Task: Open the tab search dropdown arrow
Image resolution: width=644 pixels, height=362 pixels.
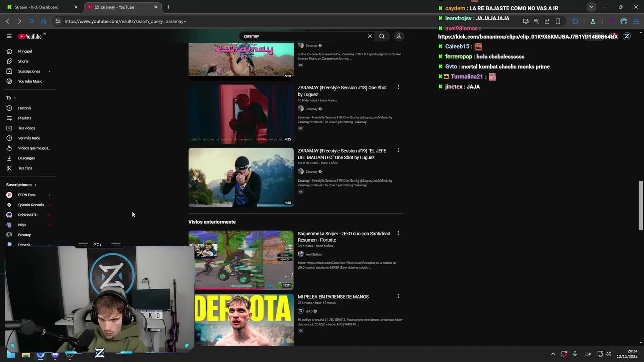Action: tap(591, 7)
